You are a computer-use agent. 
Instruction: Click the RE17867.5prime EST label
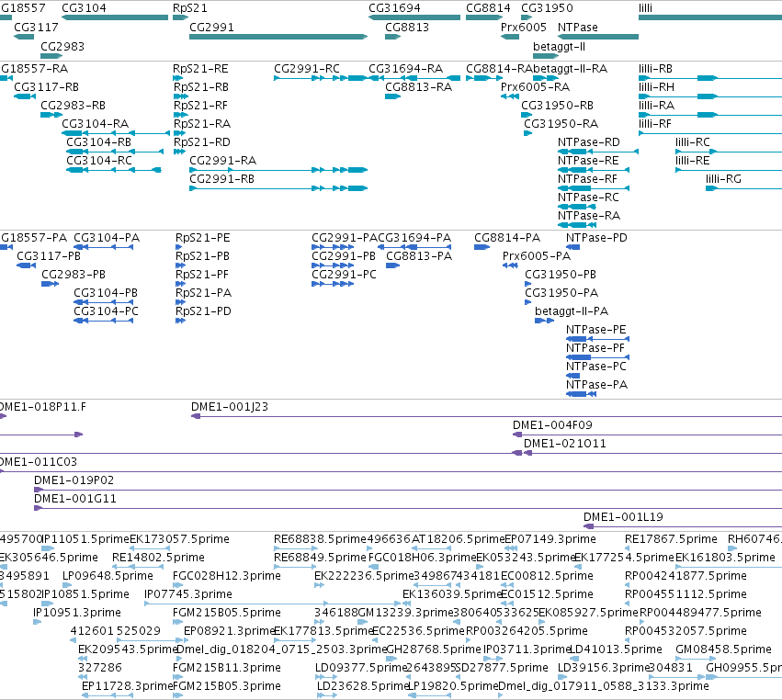coord(671,539)
